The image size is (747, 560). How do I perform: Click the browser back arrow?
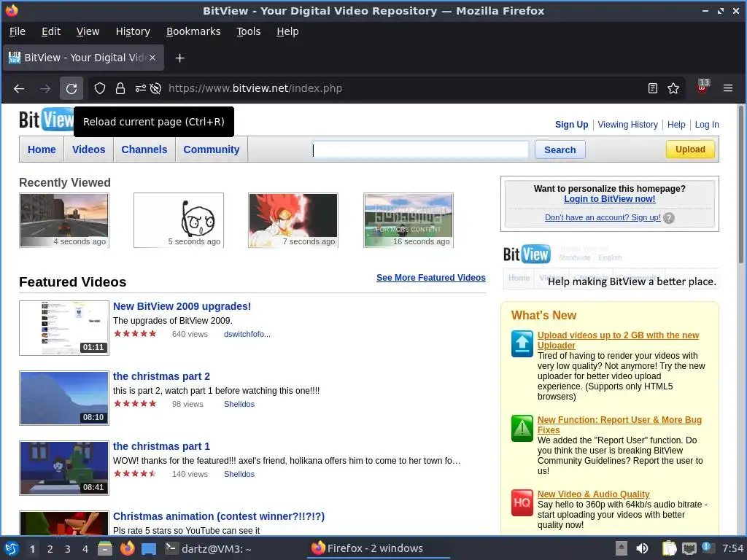tap(19, 88)
